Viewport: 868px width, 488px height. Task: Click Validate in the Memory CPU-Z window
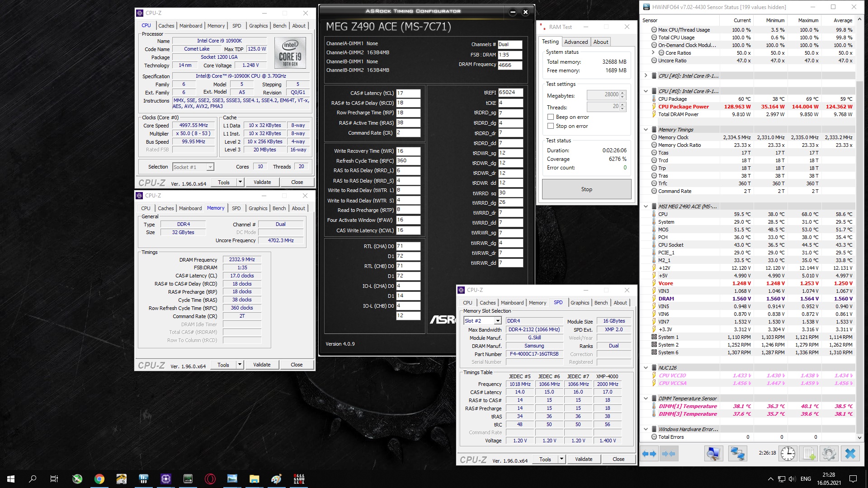pyautogui.click(x=262, y=365)
